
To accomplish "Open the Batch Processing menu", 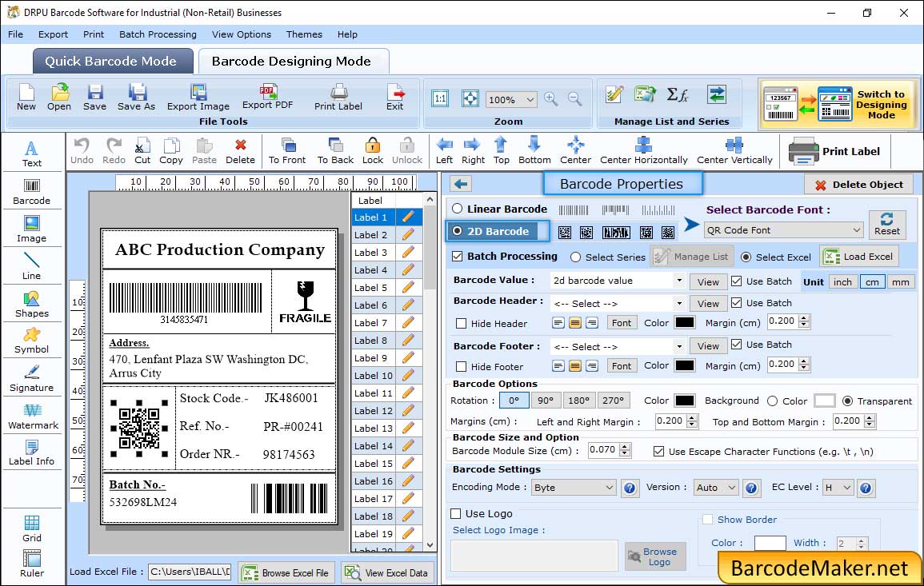I will point(158,34).
